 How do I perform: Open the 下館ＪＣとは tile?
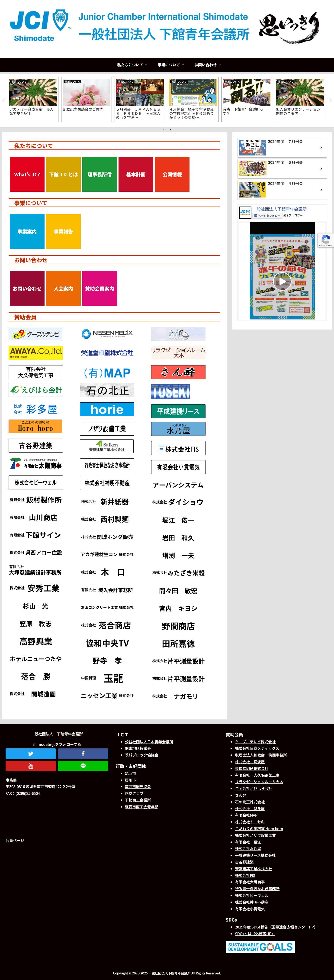coord(63,174)
